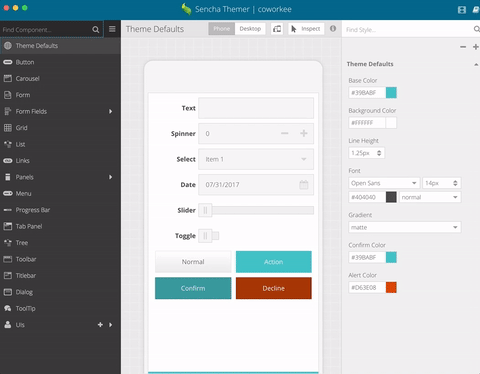Open the Gradient matte dropdown
The image size is (480, 374).
click(405, 227)
